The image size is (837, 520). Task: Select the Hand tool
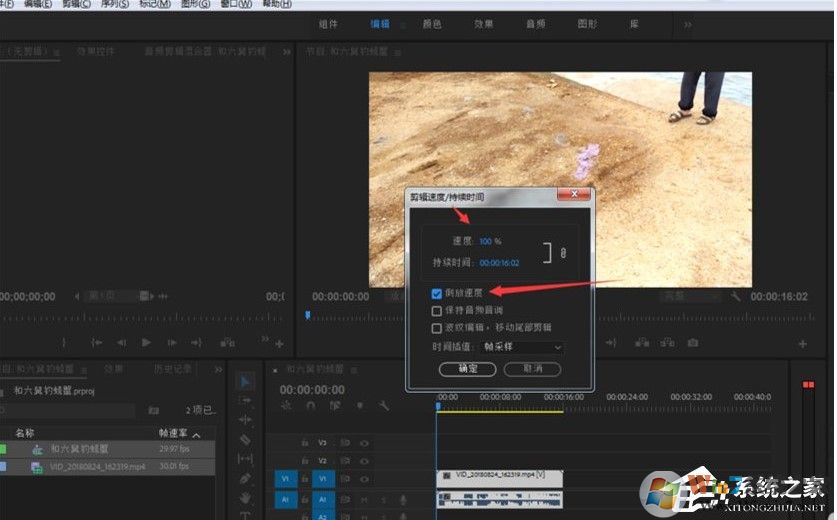pos(245,496)
